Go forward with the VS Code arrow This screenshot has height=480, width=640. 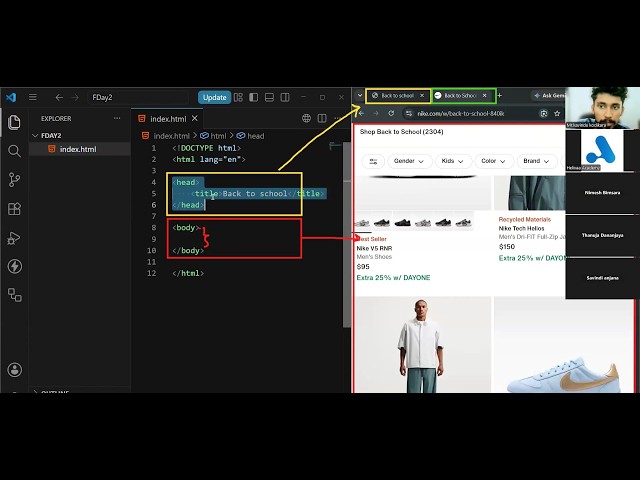pos(76,97)
